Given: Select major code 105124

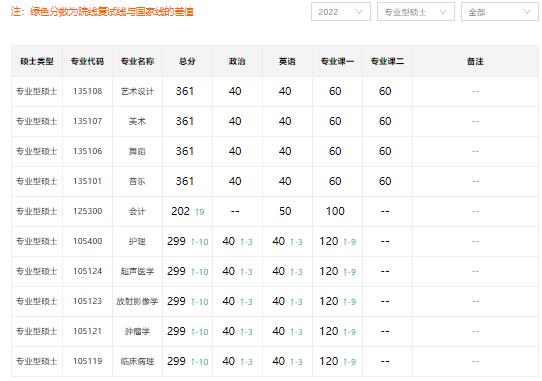Looking at the screenshot, I should point(87,271).
